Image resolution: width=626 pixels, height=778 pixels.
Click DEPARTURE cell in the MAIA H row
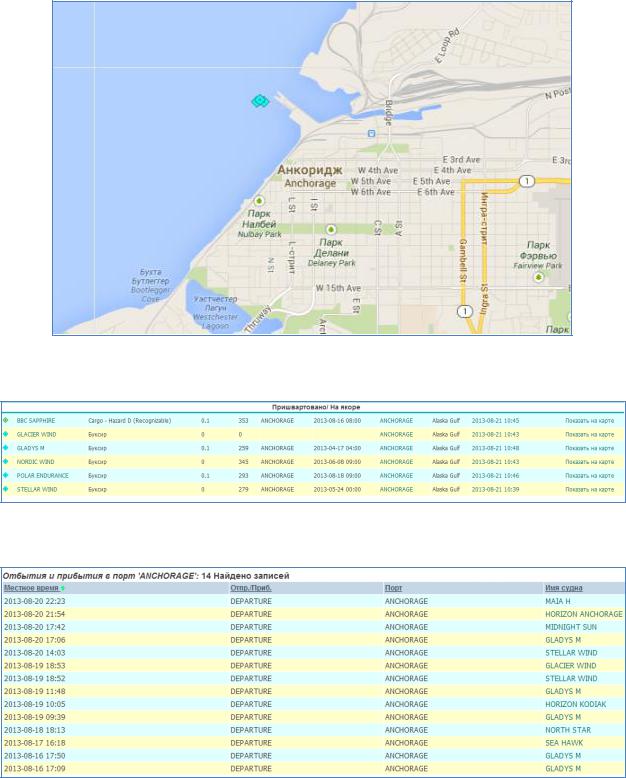[251, 601]
